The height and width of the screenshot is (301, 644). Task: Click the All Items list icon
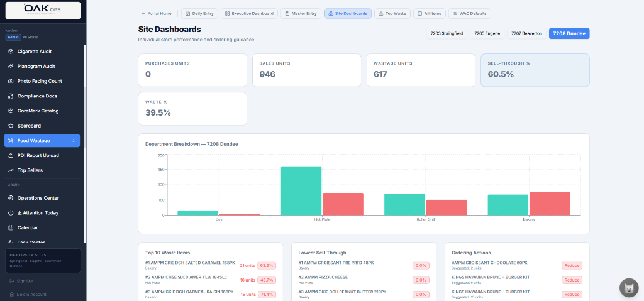419,14
